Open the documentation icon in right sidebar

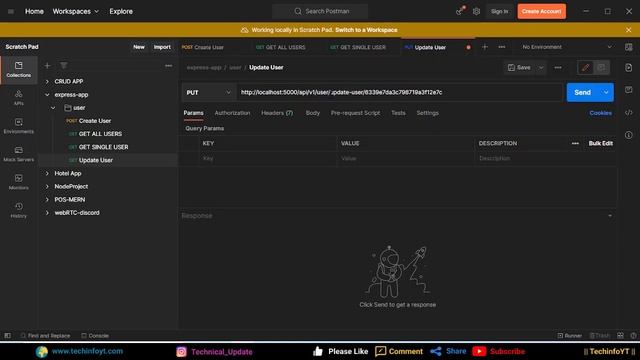pyautogui.click(x=629, y=67)
